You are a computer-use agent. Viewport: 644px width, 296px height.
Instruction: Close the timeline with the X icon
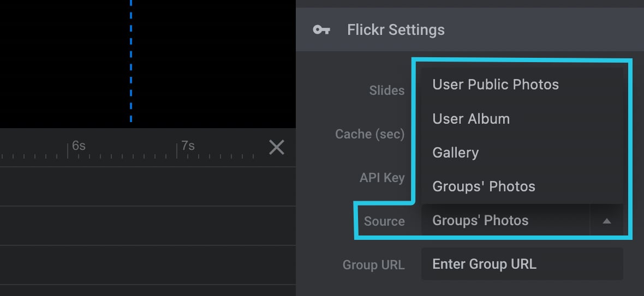click(276, 147)
